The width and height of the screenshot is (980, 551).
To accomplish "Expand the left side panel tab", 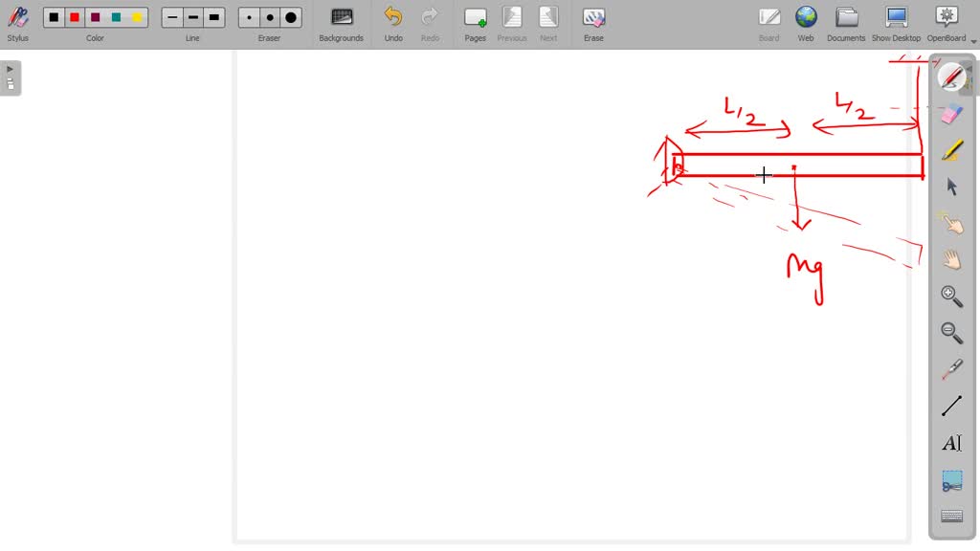I will [11, 77].
